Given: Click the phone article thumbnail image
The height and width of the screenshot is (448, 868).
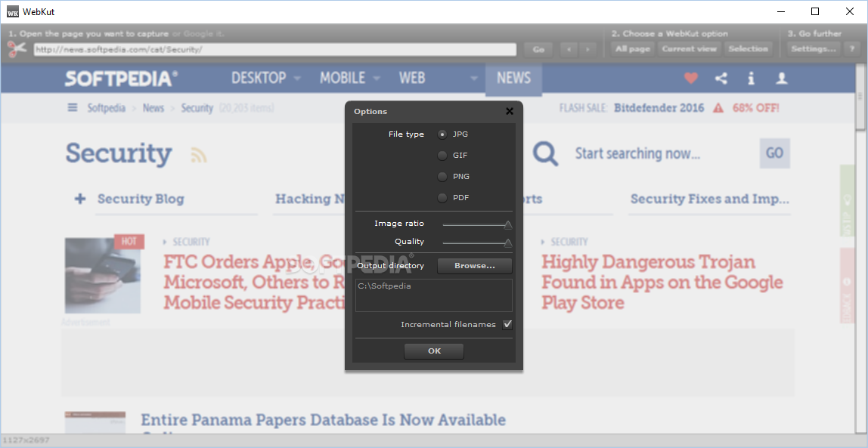Looking at the screenshot, I should click(102, 276).
